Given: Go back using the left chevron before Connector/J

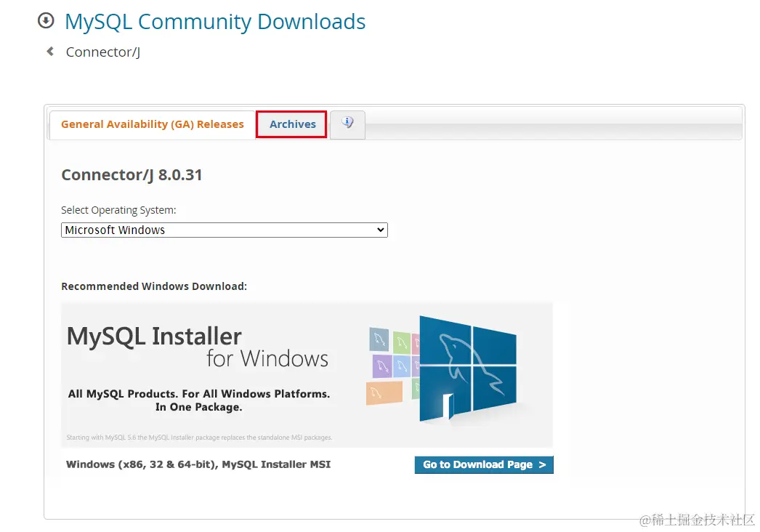Looking at the screenshot, I should [x=50, y=51].
